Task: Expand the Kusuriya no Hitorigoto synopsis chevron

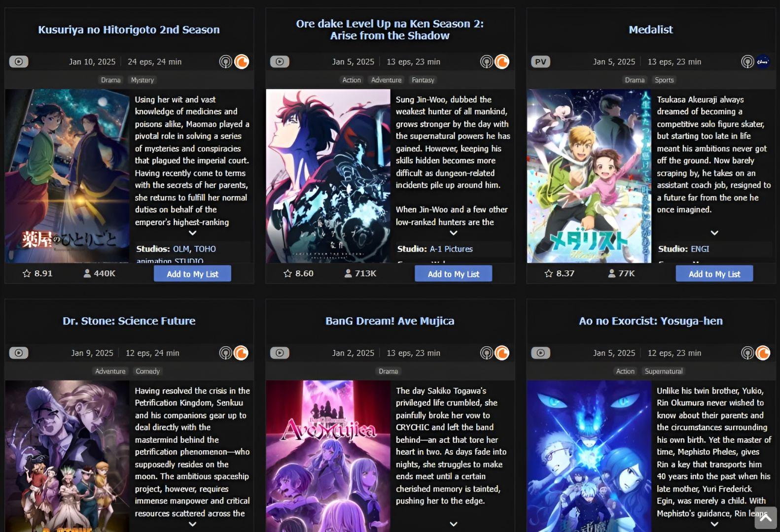Action: [193, 233]
